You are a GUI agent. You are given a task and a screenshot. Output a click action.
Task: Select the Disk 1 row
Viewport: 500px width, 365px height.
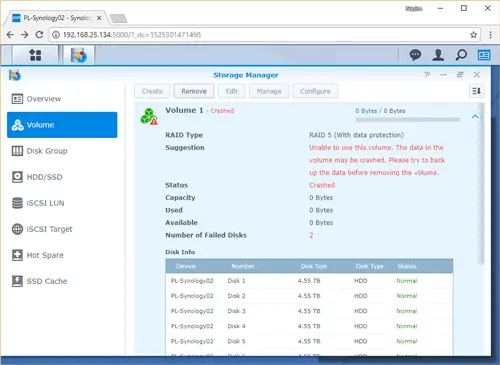309,281
